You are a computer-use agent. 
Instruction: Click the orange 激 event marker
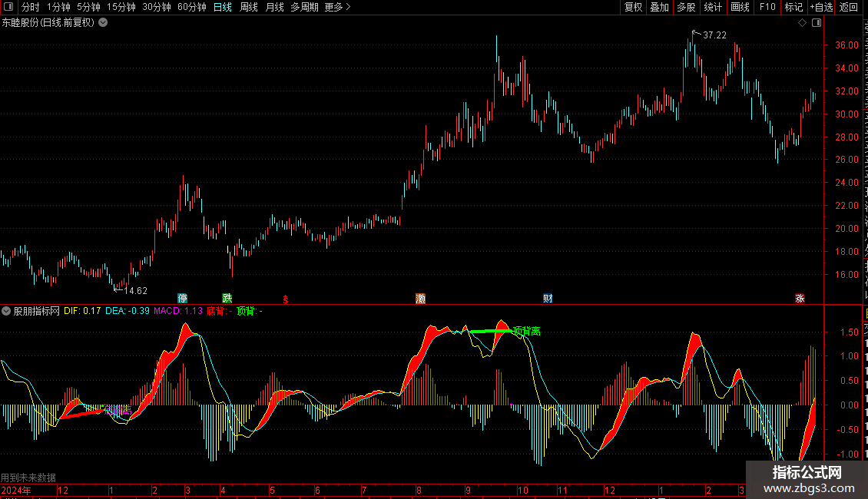point(421,299)
